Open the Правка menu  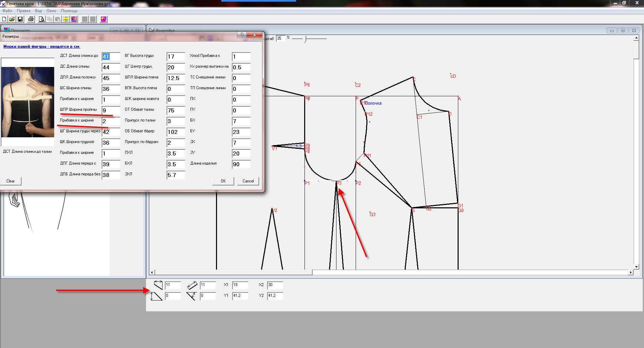click(24, 11)
